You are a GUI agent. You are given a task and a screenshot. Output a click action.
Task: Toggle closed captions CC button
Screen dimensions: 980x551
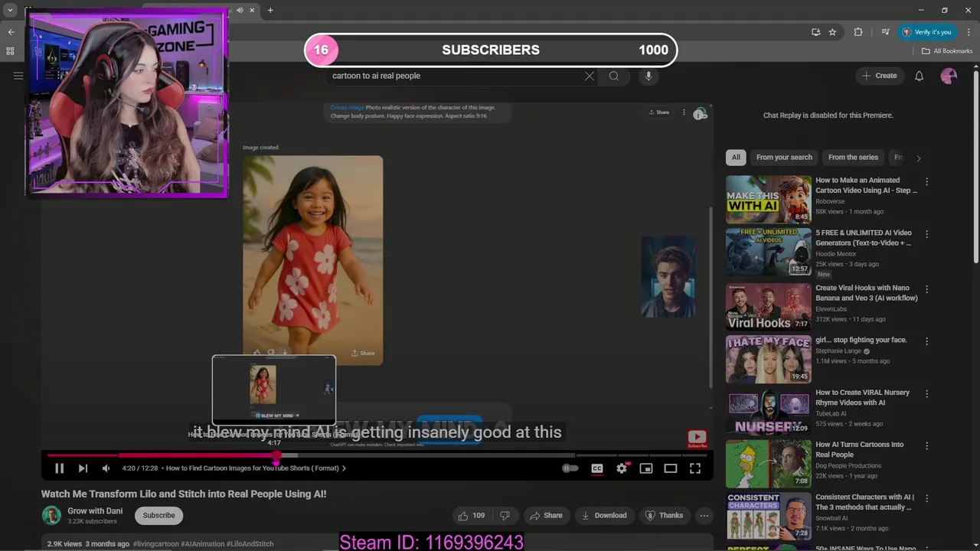[x=597, y=468]
